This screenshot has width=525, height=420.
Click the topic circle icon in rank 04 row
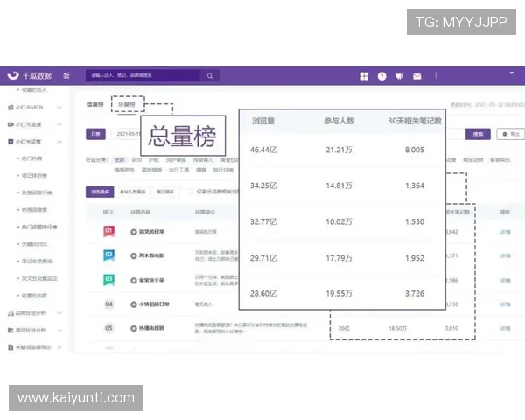[x=134, y=304]
